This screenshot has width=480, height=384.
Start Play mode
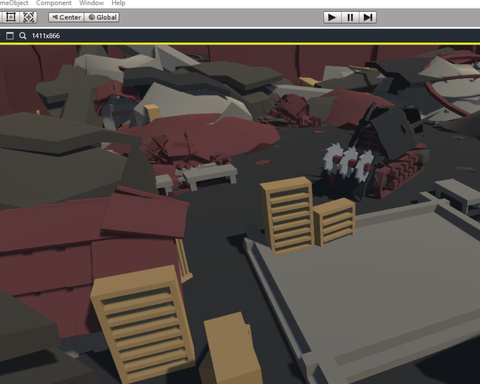332,17
